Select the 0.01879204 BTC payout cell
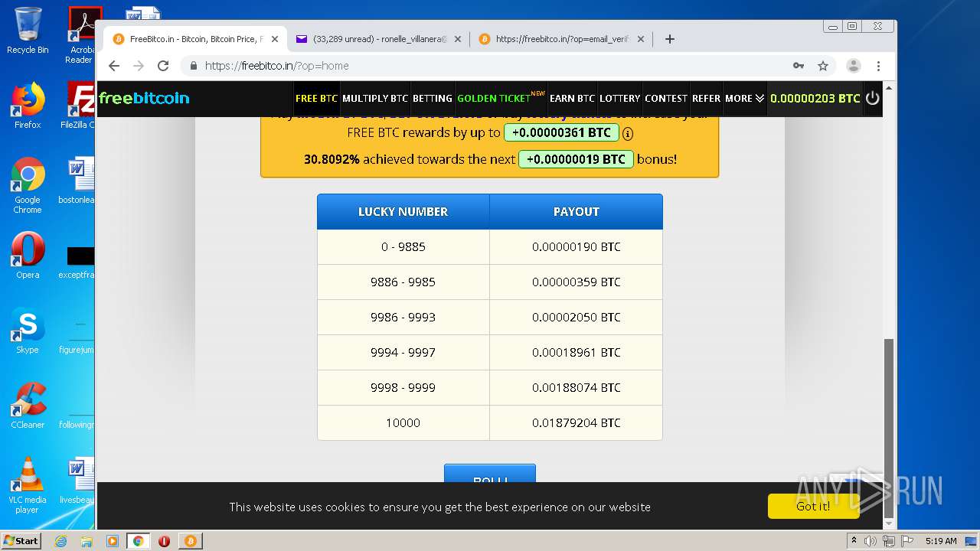 (x=577, y=423)
